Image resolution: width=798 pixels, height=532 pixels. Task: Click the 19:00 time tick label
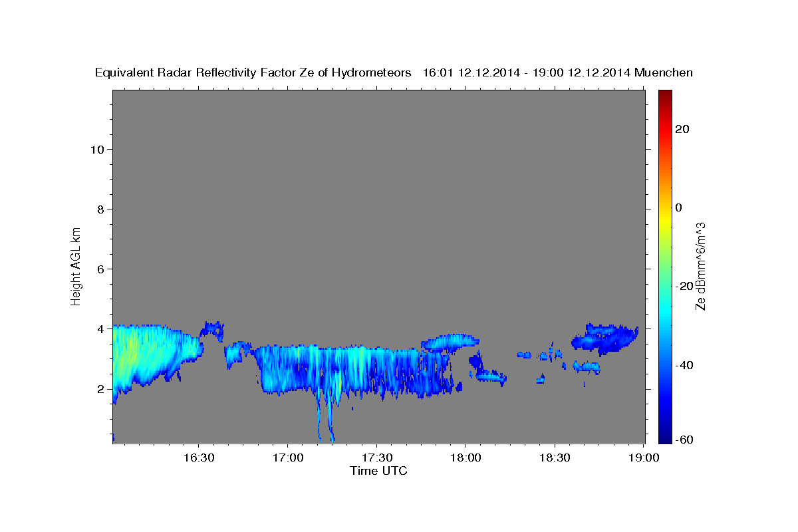[x=644, y=458]
